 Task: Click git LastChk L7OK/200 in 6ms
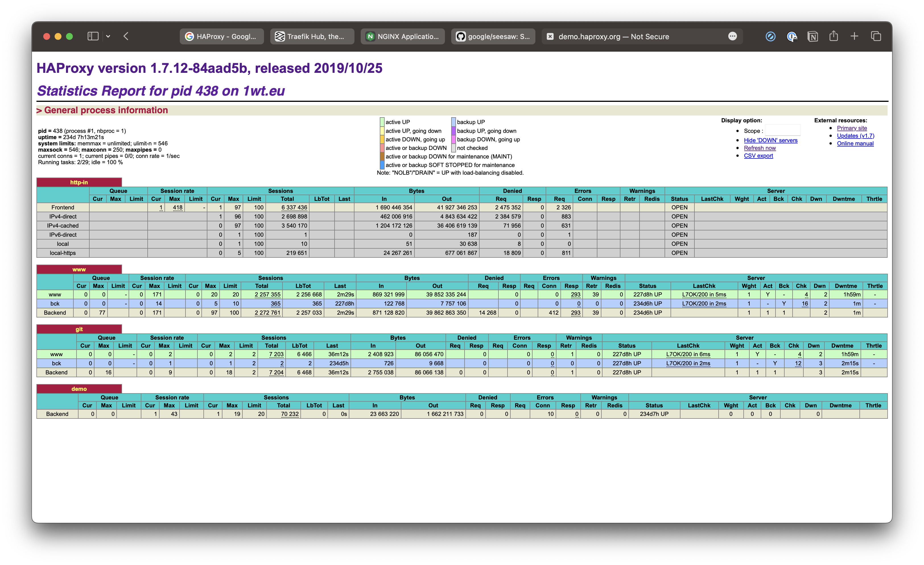[x=688, y=354]
